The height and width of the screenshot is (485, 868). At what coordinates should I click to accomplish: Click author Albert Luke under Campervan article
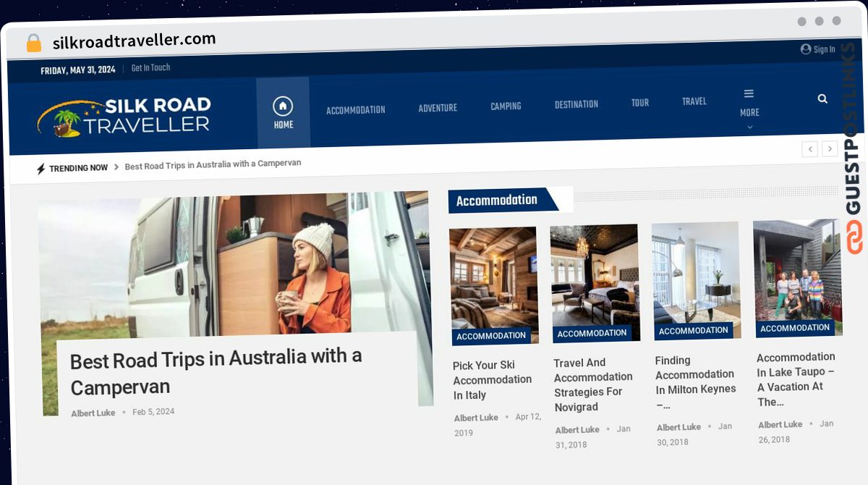[x=93, y=413]
